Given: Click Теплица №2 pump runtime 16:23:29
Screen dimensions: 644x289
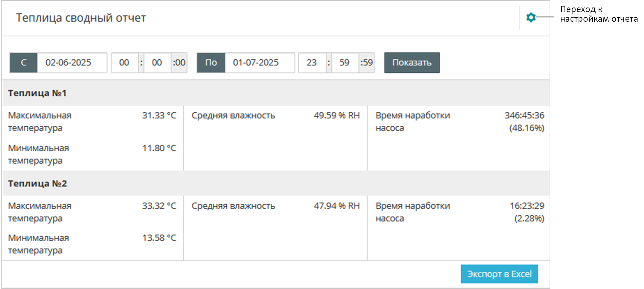Looking at the screenshot, I should pos(527,206).
